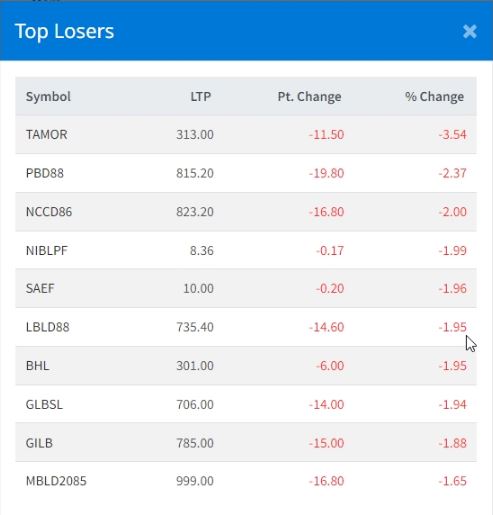The height and width of the screenshot is (515, 493).
Task: Click TAMOR's LTP value 313.00
Action: coord(195,135)
